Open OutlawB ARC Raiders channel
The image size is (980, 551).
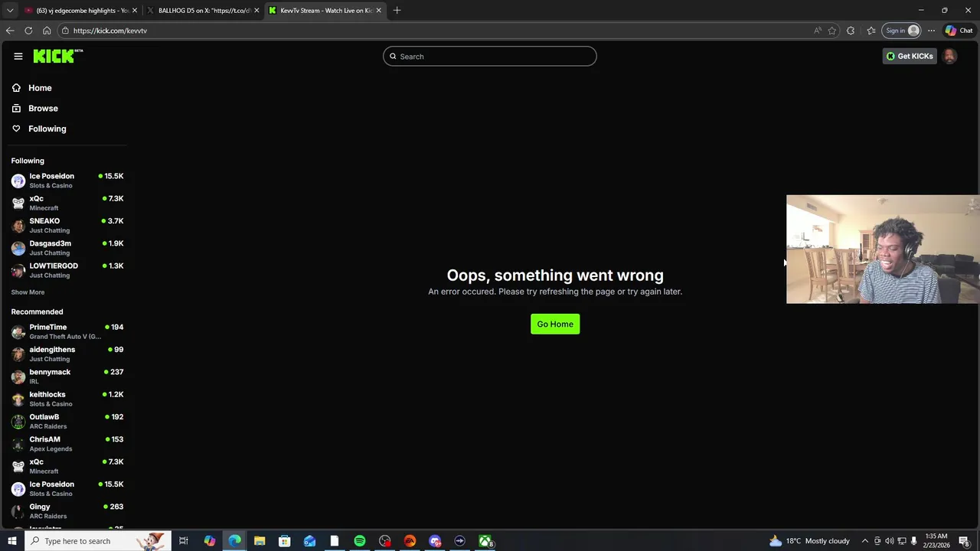(x=67, y=422)
